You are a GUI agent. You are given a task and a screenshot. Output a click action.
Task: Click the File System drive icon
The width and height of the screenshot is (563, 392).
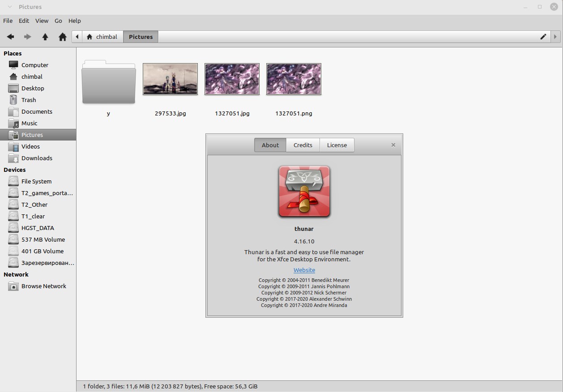point(13,181)
